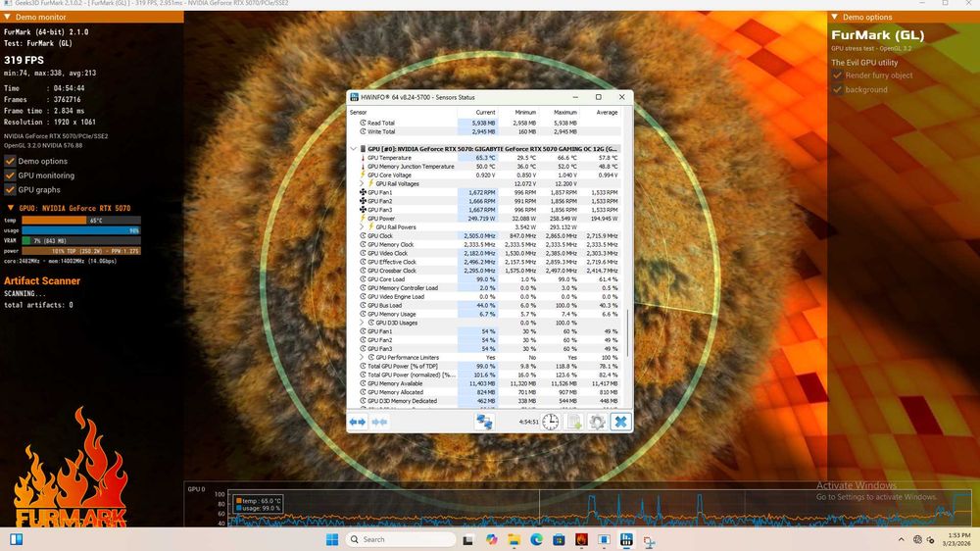Click HWiNFO sensors vertical scrollbar
Viewport: 980px width, 551px height.
pyautogui.click(x=627, y=331)
